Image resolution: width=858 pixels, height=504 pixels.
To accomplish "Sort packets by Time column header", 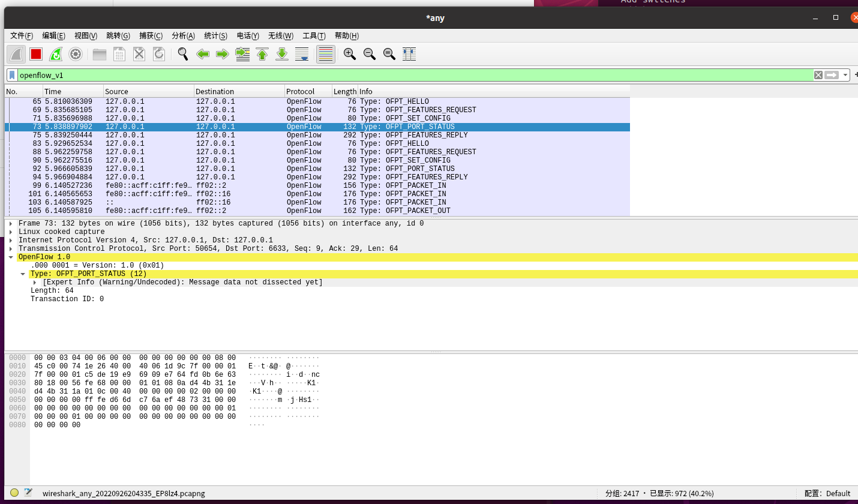I will pyautogui.click(x=73, y=91).
